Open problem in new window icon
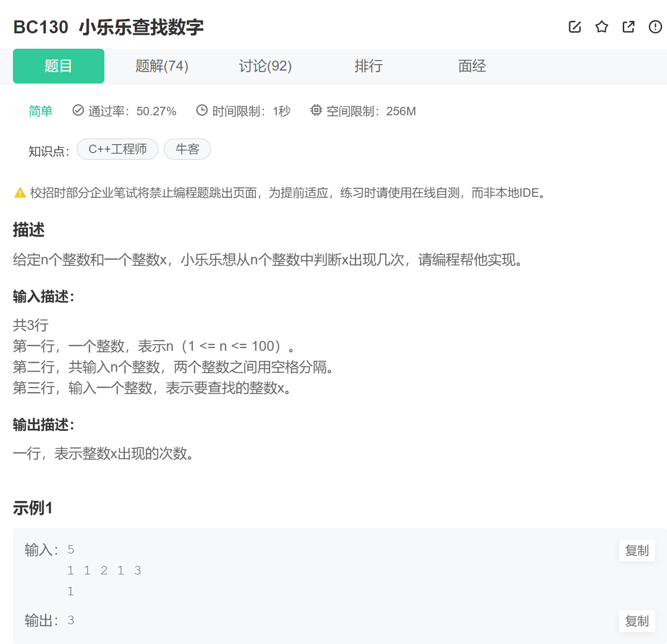This screenshot has width=667, height=644. tap(628, 27)
